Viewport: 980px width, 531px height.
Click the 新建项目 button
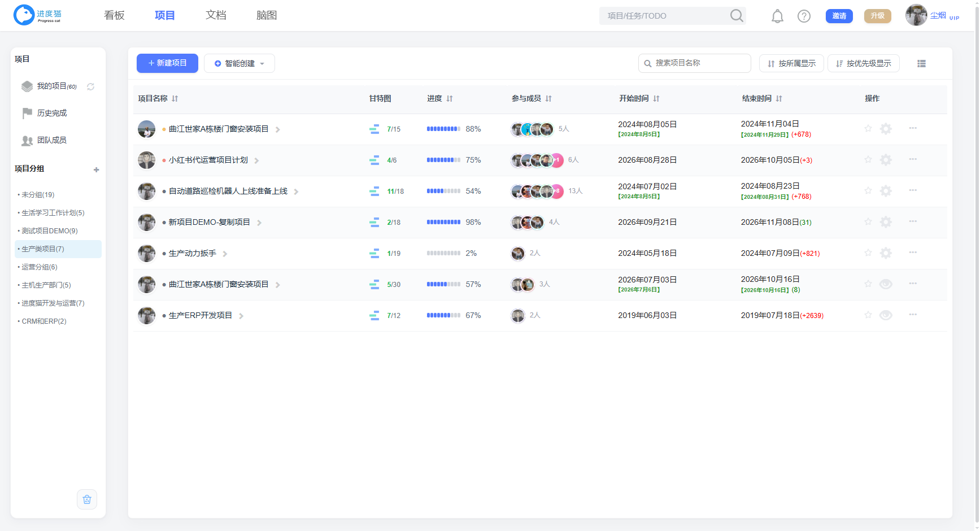point(167,63)
